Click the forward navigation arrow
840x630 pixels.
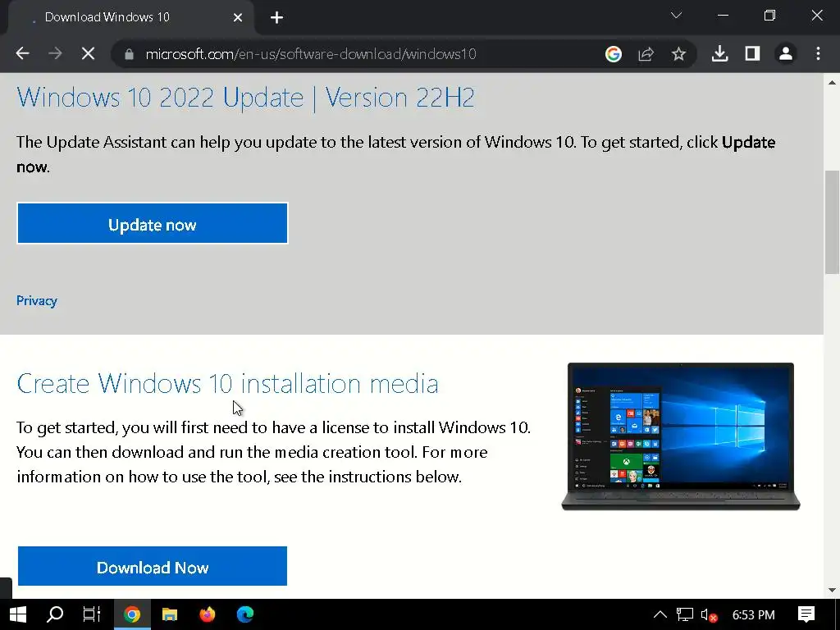(55, 53)
